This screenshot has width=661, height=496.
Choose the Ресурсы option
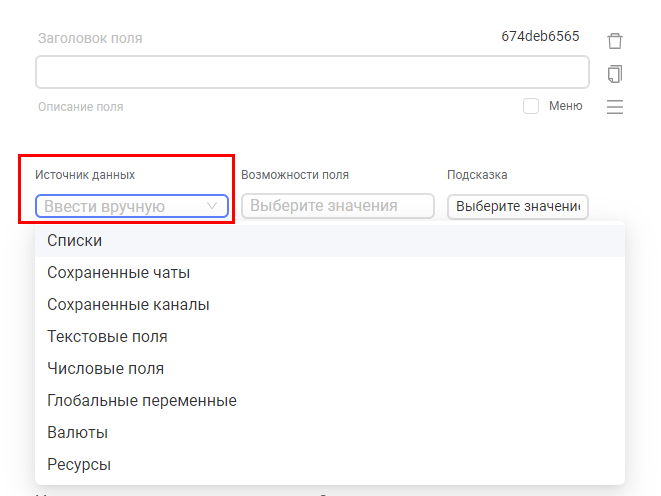pos(79,465)
